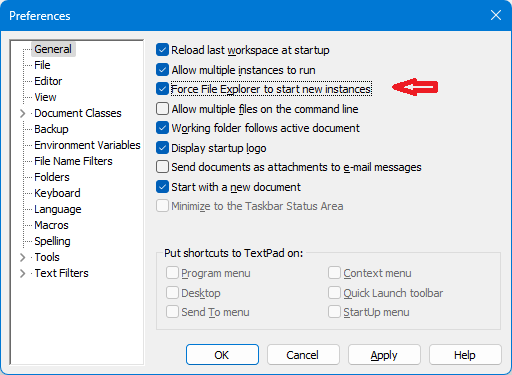Toggle Reload last workspace at startup checkbox
The width and height of the screenshot is (512, 375).
162,50
